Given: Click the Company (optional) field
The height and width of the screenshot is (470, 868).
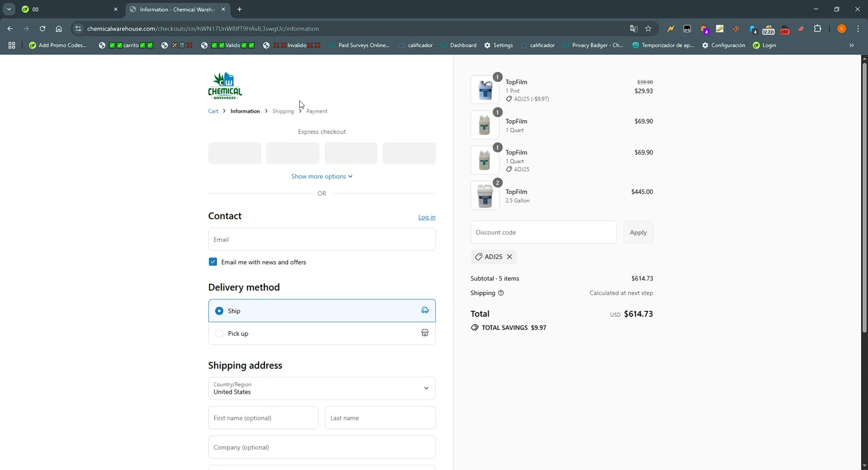Looking at the screenshot, I should [x=322, y=447].
